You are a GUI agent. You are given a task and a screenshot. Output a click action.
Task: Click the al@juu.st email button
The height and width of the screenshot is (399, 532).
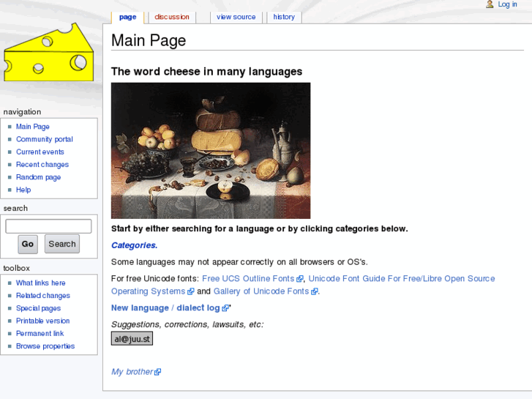[x=132, y=339]
